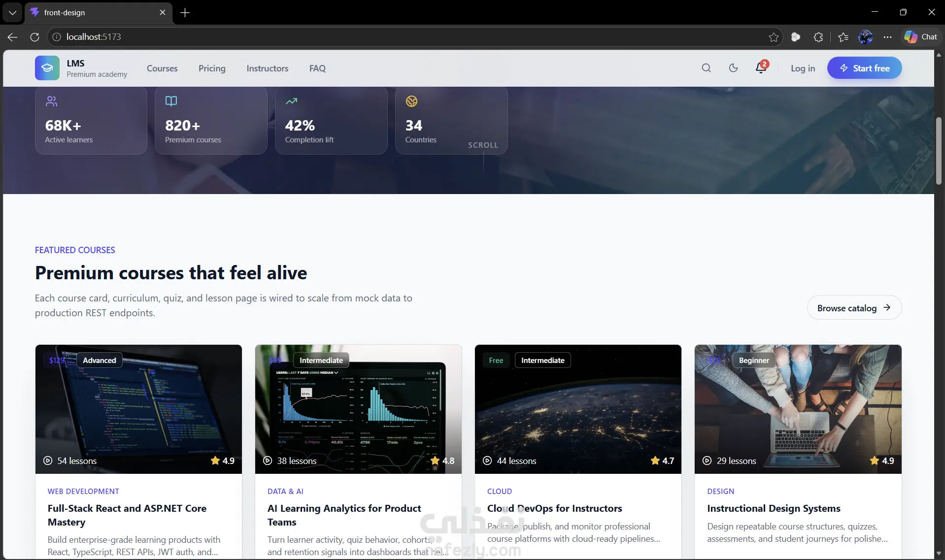945x560 pixels.
Task: Click the Free price badge
Action: coord(496,361)
